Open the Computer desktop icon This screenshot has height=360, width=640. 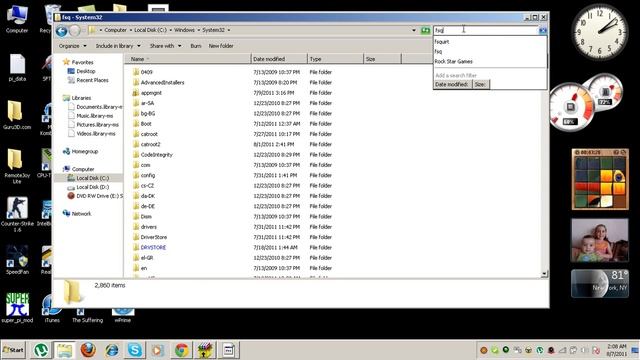pyautogui.click(x=17, y=20)
